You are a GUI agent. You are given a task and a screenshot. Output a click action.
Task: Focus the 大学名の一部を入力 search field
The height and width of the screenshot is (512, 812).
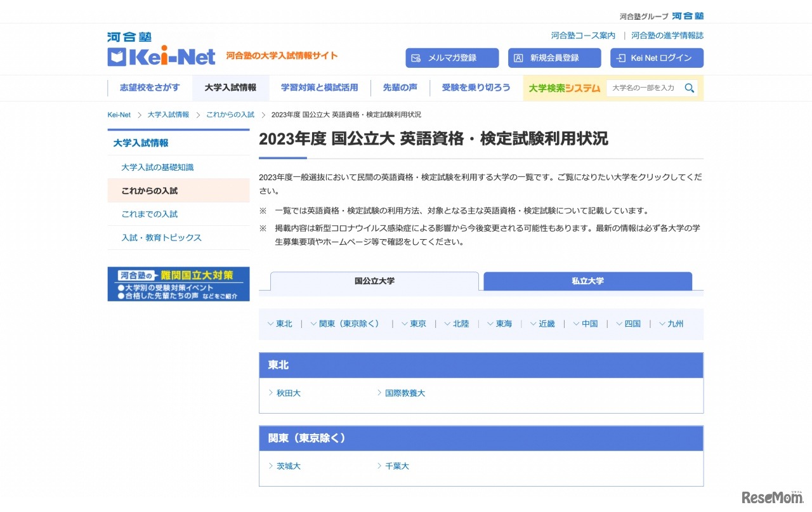(644, 88)
